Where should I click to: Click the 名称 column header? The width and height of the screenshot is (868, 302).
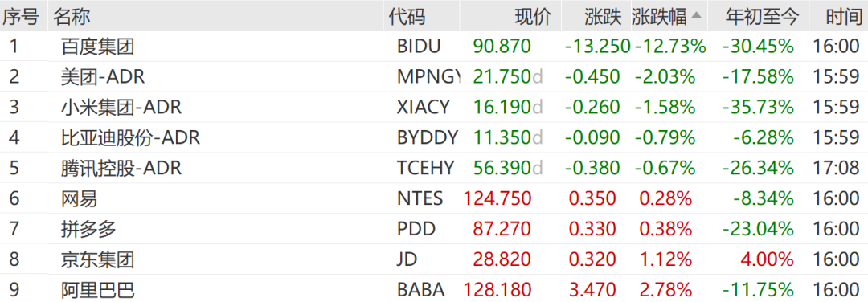(72, 17)
